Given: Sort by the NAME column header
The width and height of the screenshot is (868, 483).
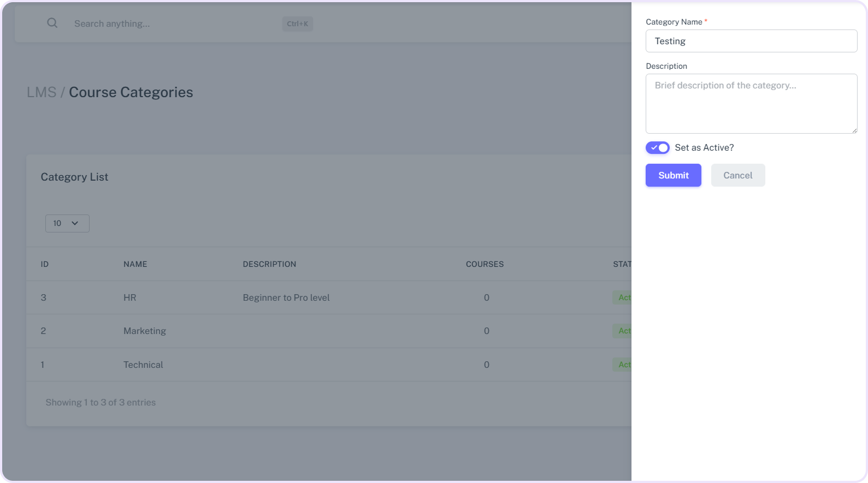Looking at the screenshot, I should click(x=135, y=264).
